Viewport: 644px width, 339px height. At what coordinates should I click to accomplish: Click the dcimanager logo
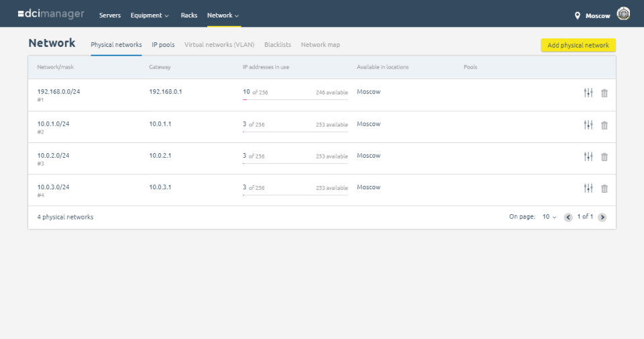pyautogui.click(x=51, y=14)
